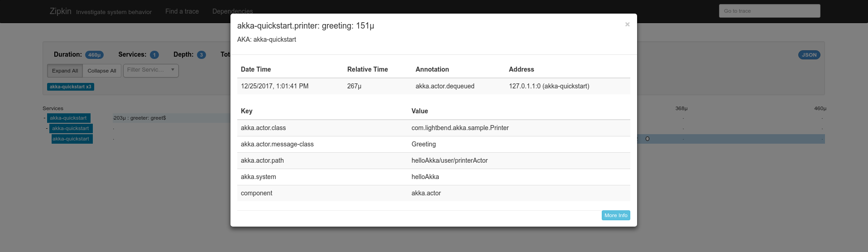Click the Duration 460µ badge
868x252 pixels.
pyautogui.click(x=94, y=55)
